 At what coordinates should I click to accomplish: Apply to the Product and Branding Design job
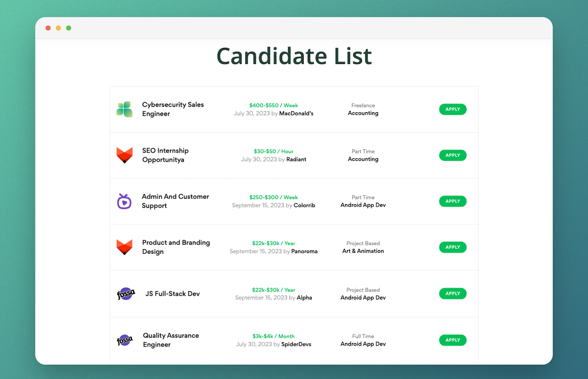tap(452, 247)
